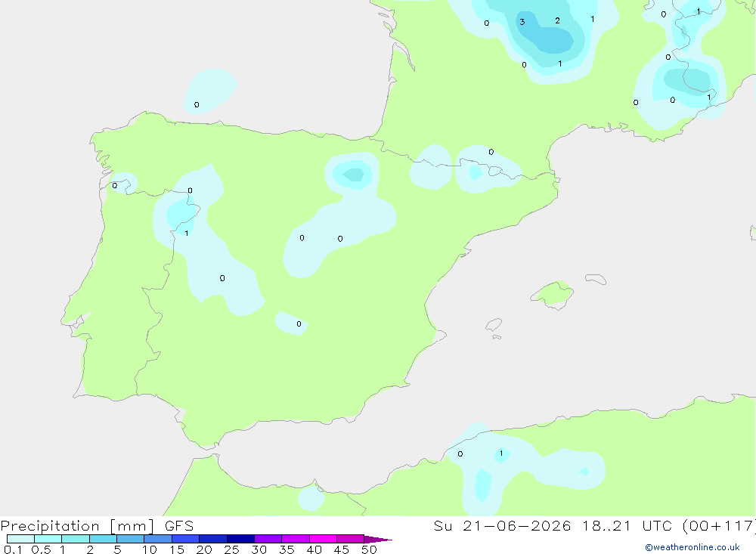756x554 pixels.
Task: Select the 5–10 mm legend color swatch
Action: (x=131, y=539)
